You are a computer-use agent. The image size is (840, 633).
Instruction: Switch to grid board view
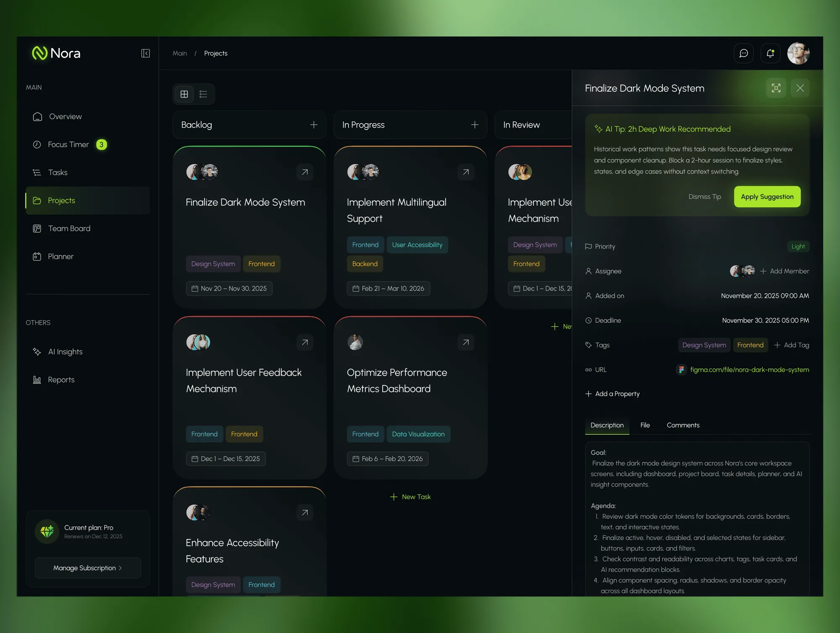184,94
